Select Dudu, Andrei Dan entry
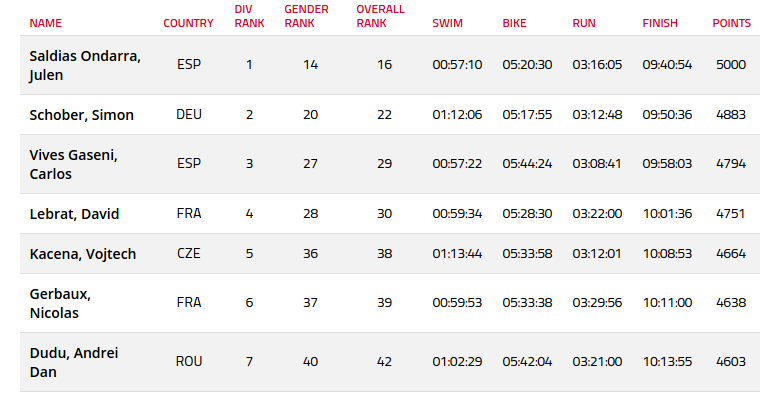766x395 pixels. (74, 362)
